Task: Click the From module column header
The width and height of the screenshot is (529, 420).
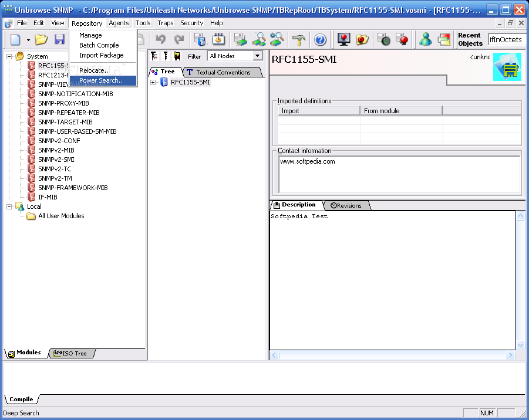Action: (401, 111)
